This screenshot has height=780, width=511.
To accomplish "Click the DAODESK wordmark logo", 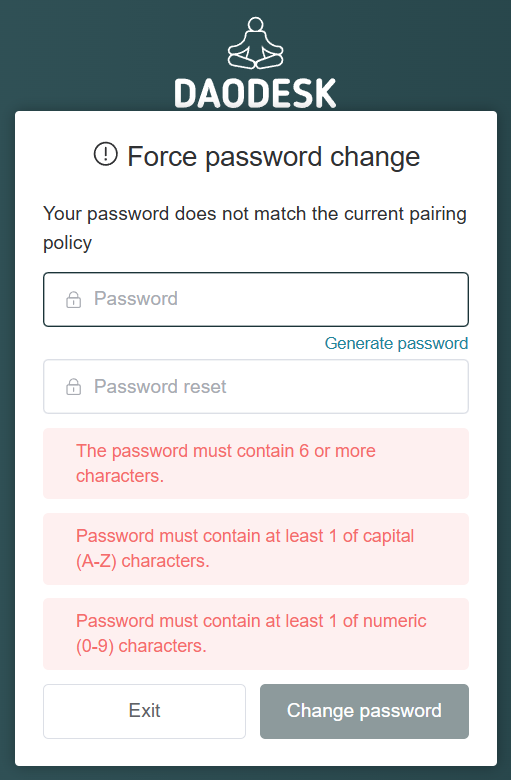I will [255, 94].
